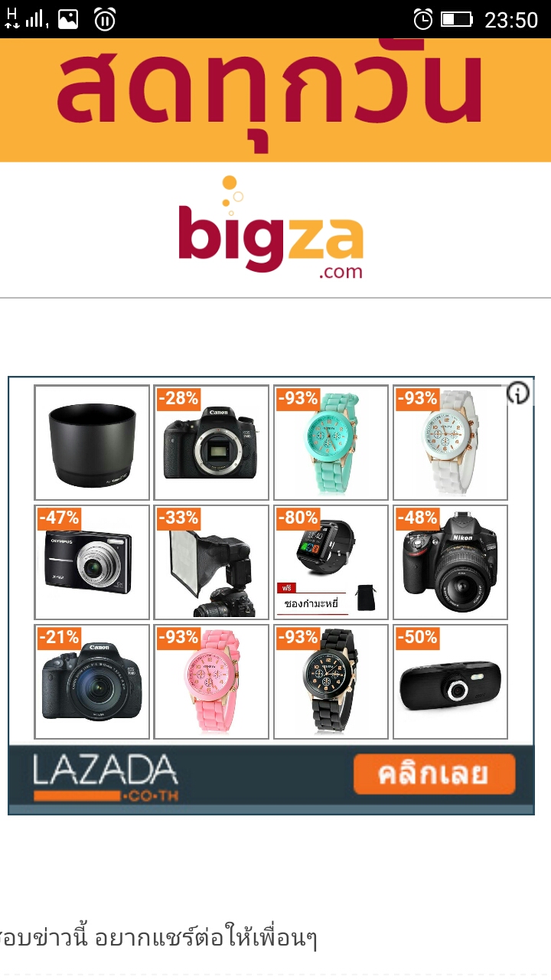The image size is (551, 980).
Task: Open the dash cam product at -50%
Action: 450,681
